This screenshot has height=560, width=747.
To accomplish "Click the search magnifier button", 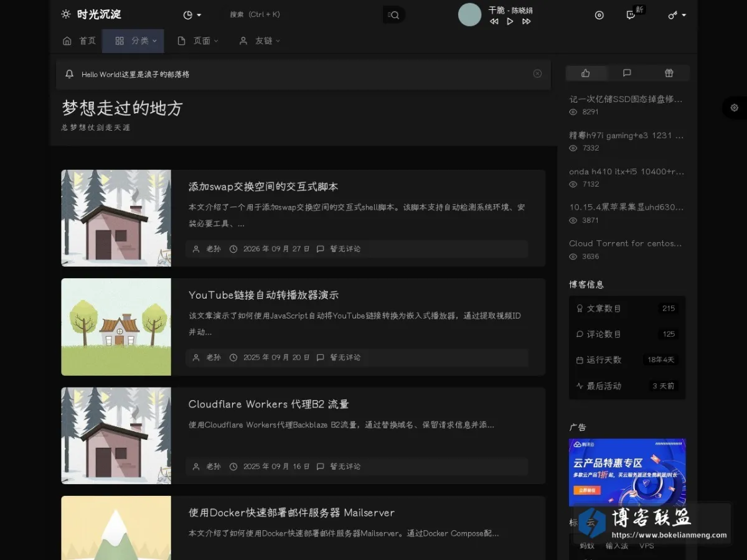I will coord(393,15).
